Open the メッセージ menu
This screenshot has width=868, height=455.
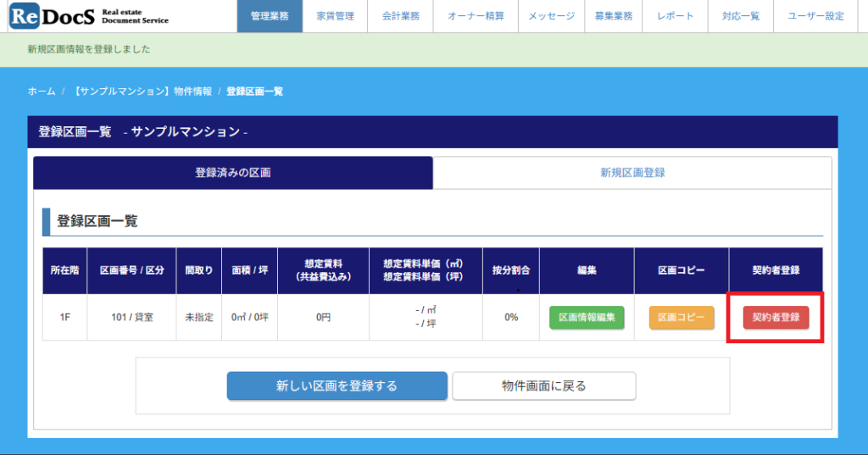[551, 16]
